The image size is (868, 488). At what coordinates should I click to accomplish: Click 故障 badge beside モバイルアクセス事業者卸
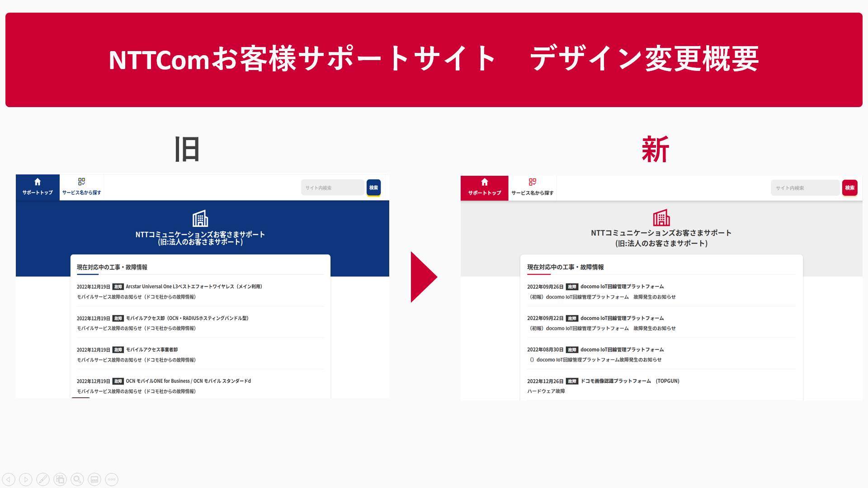(x=118, y=350)
